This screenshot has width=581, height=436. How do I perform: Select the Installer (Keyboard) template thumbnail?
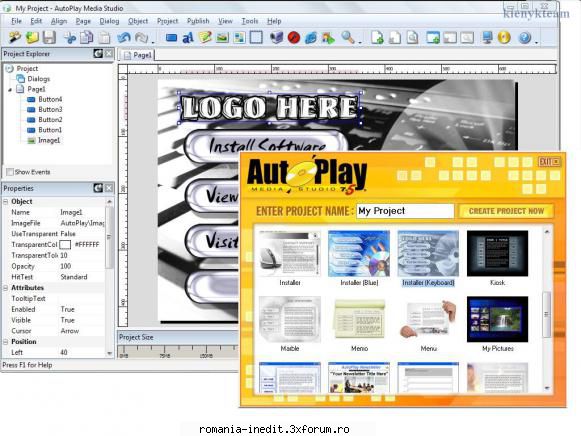click(x=428, y=254)
